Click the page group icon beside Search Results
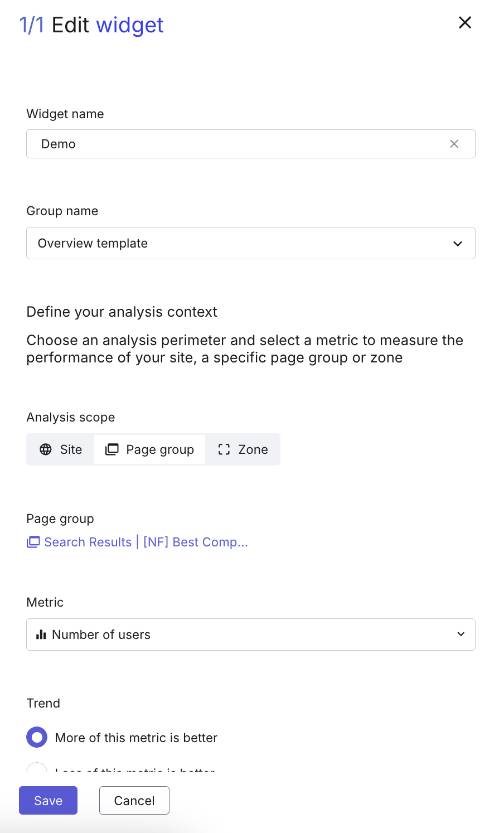This screenshot has height=833, width=504. (x=33, y=542)
